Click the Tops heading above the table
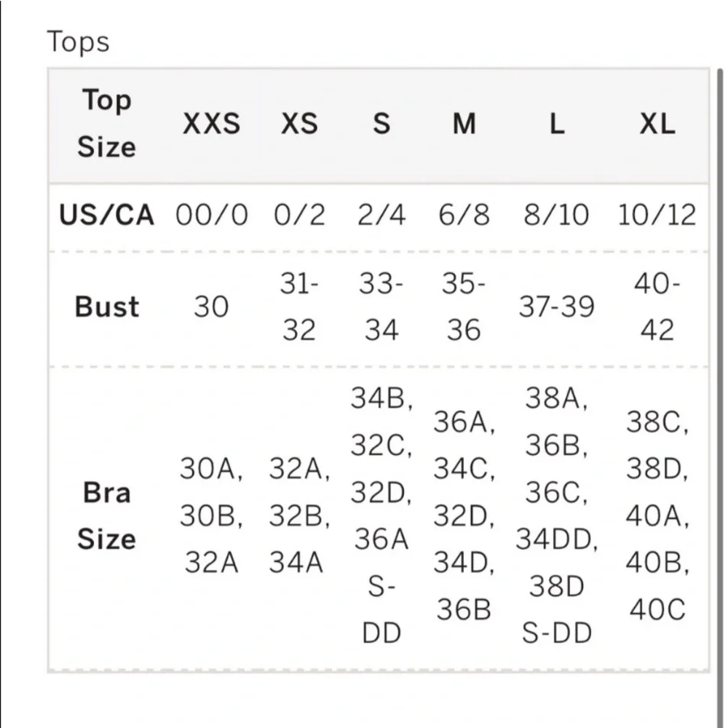This screenshot has height=728, width=728. pos(78,41)
